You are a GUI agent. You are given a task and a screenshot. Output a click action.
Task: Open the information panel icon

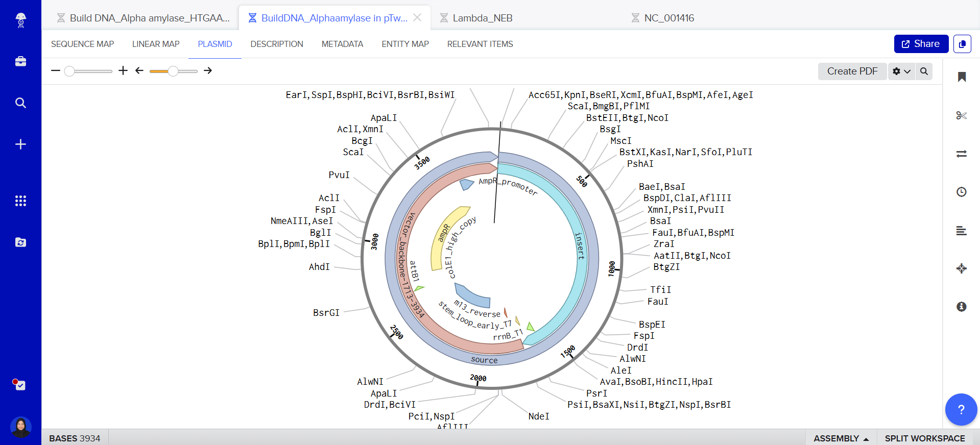(x=961, y=307)
